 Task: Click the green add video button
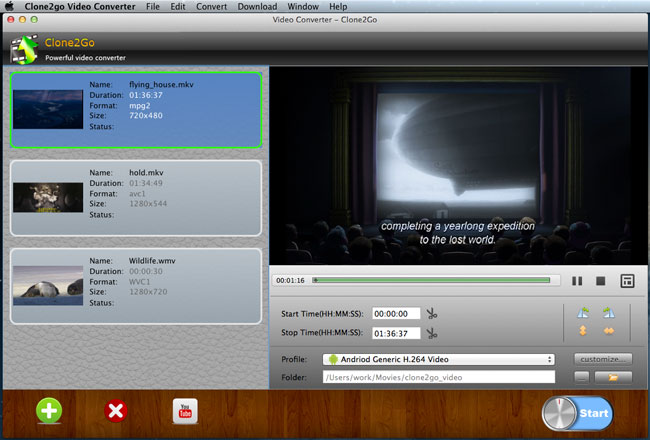pyautogui.click(x=49, y=410)
